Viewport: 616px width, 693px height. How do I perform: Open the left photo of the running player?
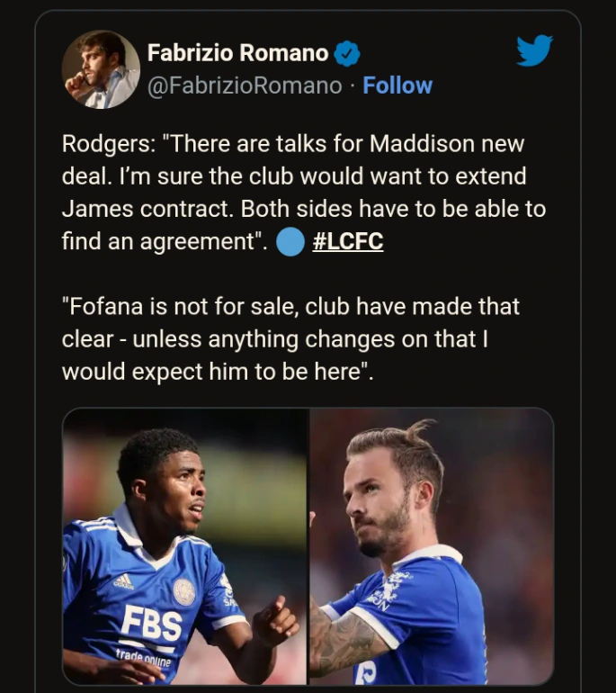point(184,546)
